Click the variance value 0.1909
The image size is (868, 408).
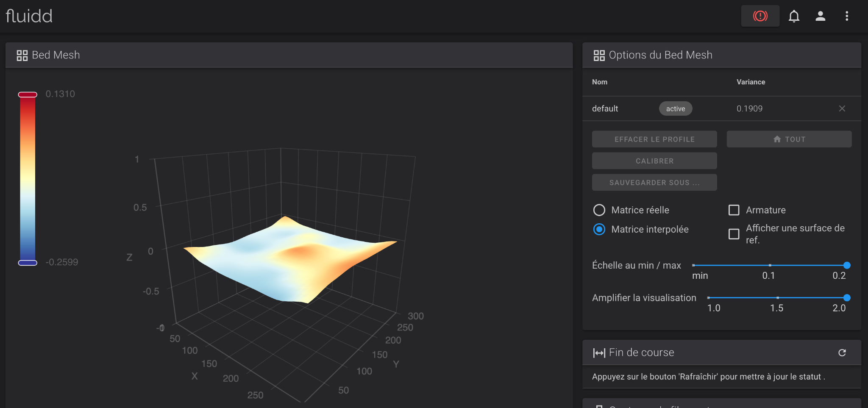749,108
